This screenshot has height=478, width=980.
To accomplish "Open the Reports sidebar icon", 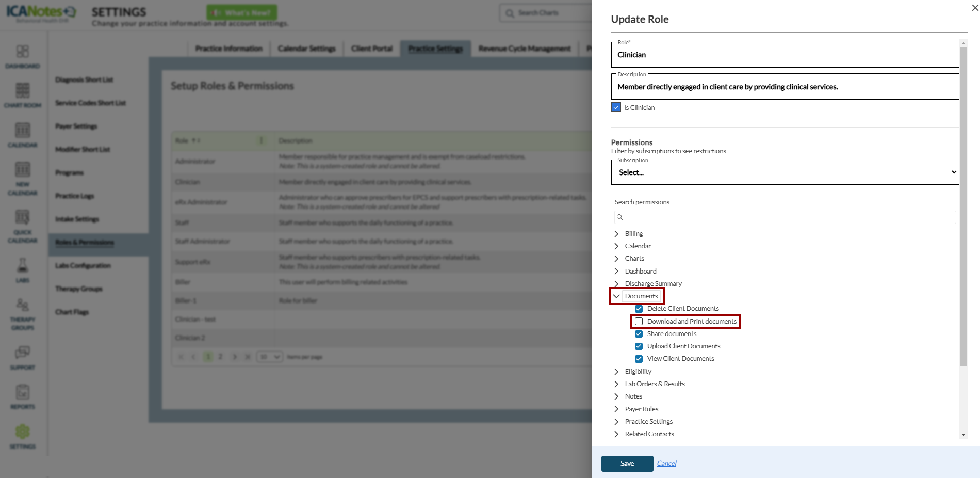I will pos(22,393).
